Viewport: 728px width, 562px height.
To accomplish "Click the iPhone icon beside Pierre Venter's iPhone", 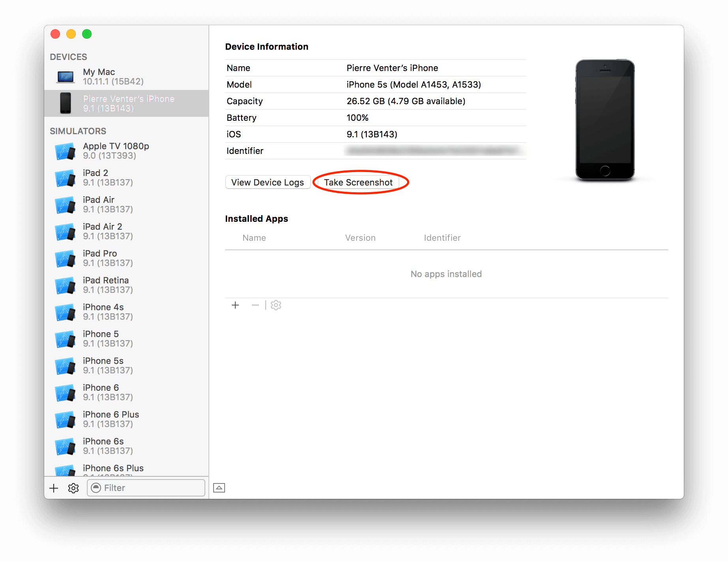I will click(x=66, y=103).
